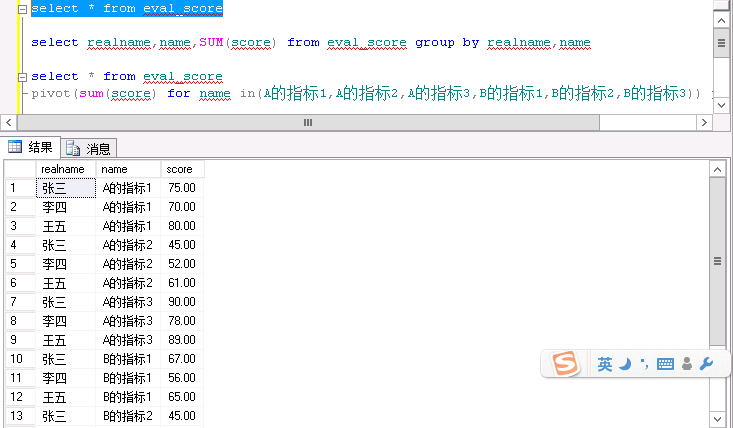Screen dimensions: 733x428
Task: Select row header number 1
Action: click(20, 188)
